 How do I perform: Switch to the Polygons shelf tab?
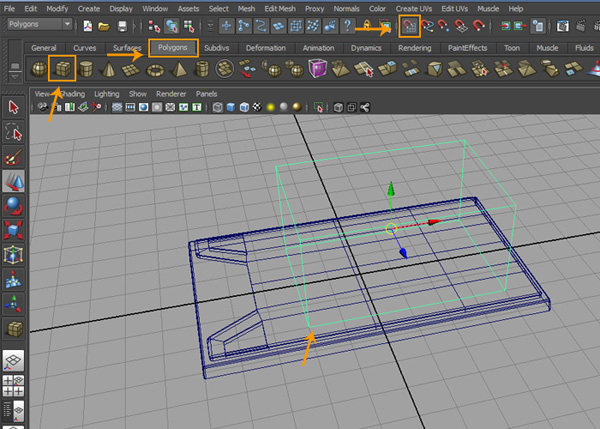[x=173, y=47]
